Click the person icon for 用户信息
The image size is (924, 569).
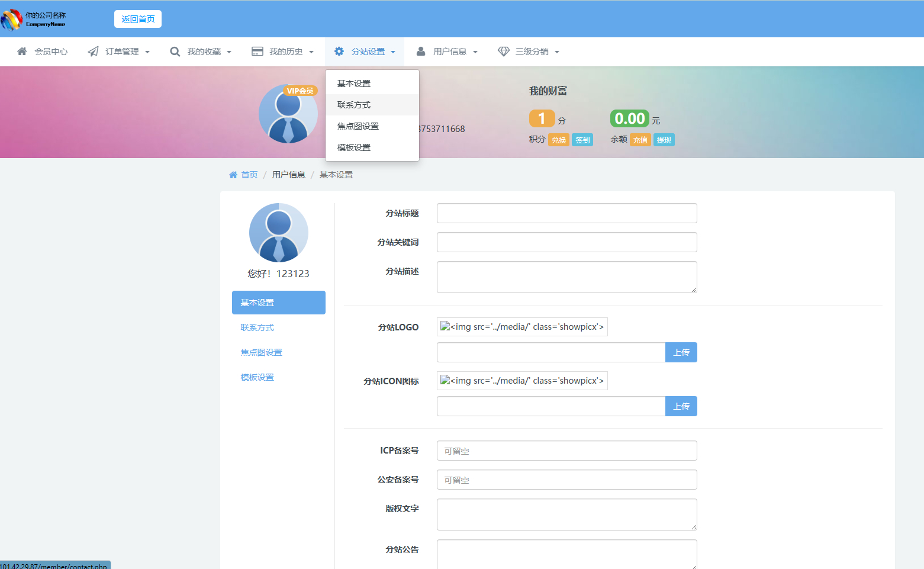420,52
